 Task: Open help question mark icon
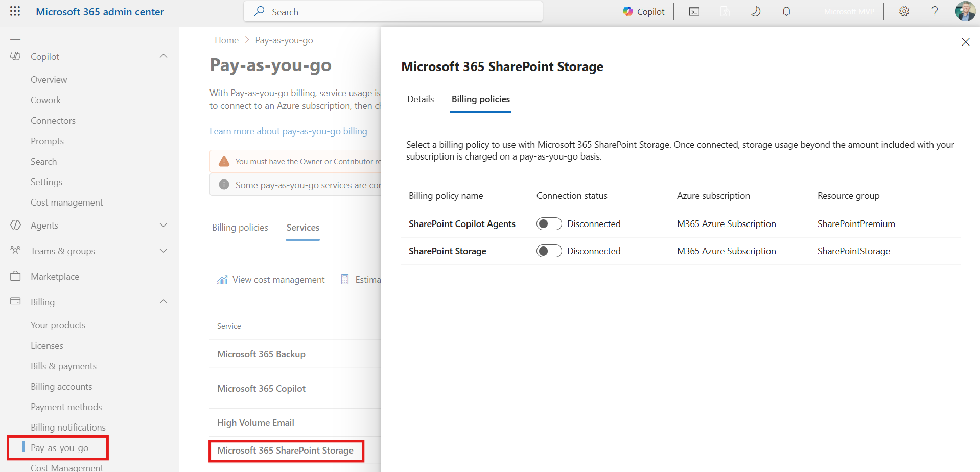click(x=935, y=11)
